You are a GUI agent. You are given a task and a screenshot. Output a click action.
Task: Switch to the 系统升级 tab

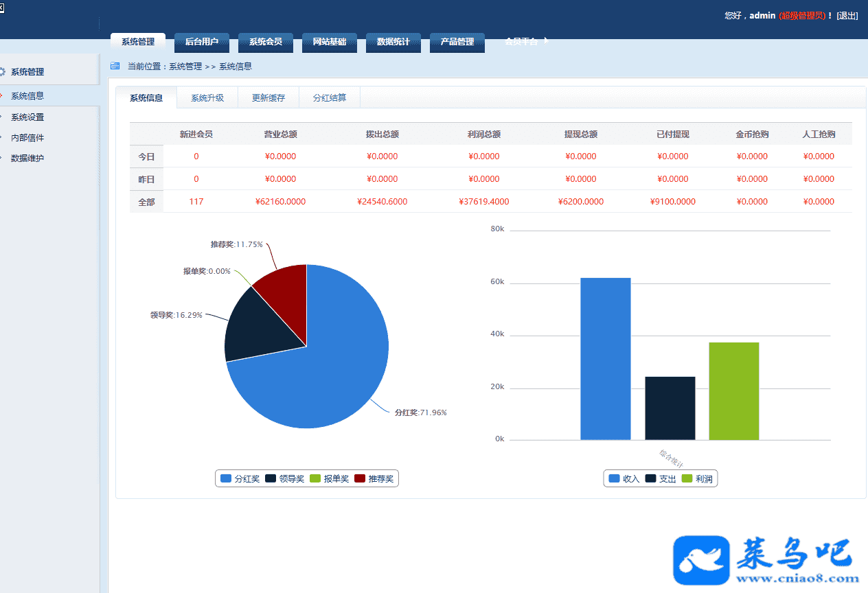point(207,98)
